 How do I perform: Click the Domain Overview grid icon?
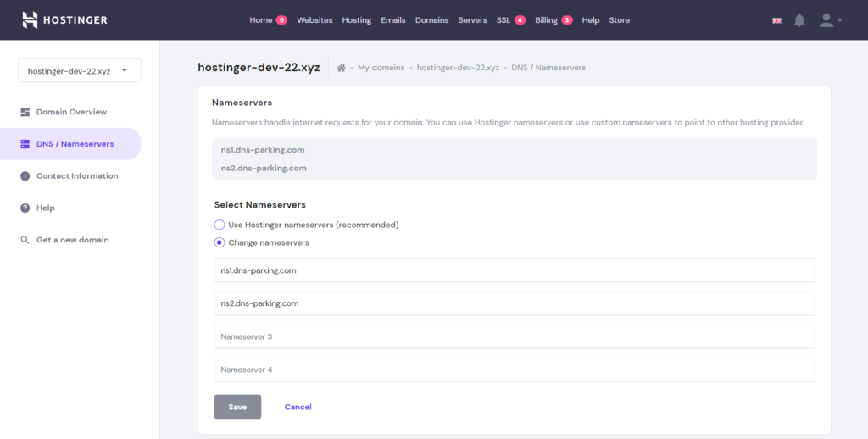[x=25, y=112]
